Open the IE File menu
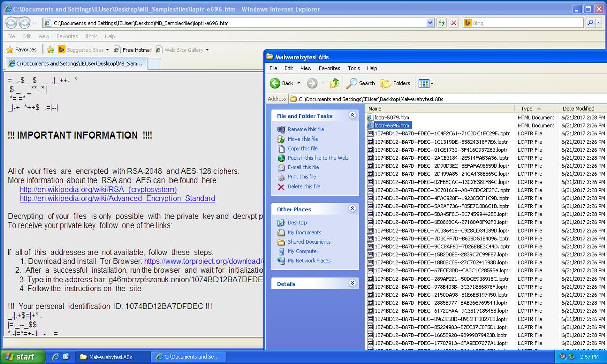The image size is (607, 364). point(11,36)
